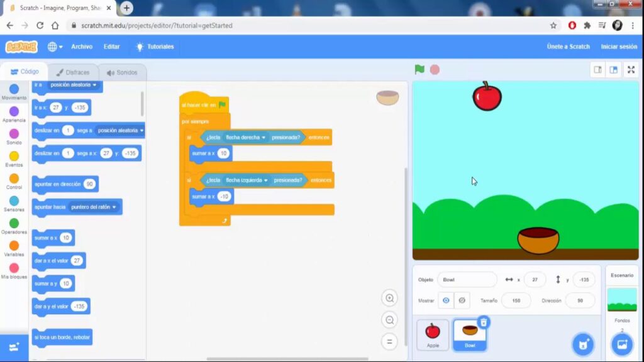Image resolution: width=644 pixels, height=362 pixels.
Task: Open the add sprite cat button
Action: pyautogui.click(x=583, y=344)
